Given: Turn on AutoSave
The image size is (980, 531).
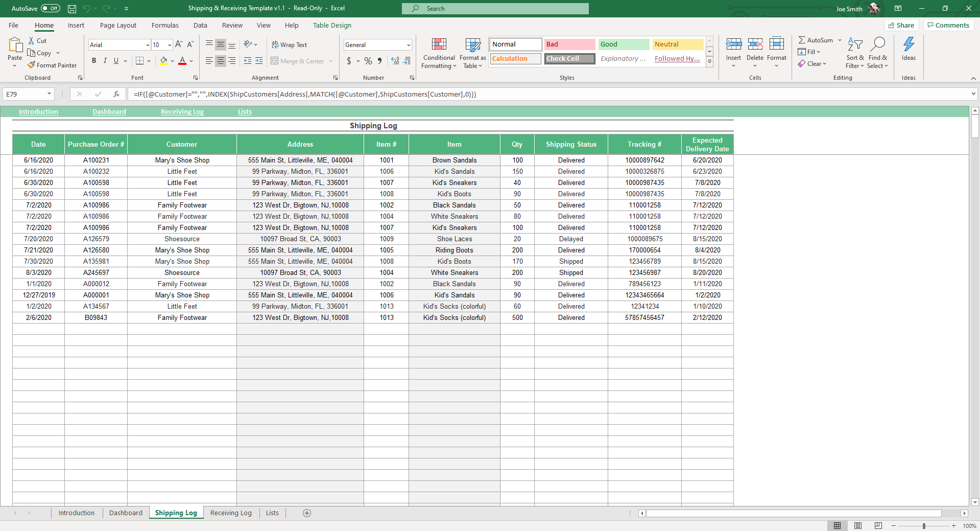Looking at the screenshot, I should coord(50,8).
